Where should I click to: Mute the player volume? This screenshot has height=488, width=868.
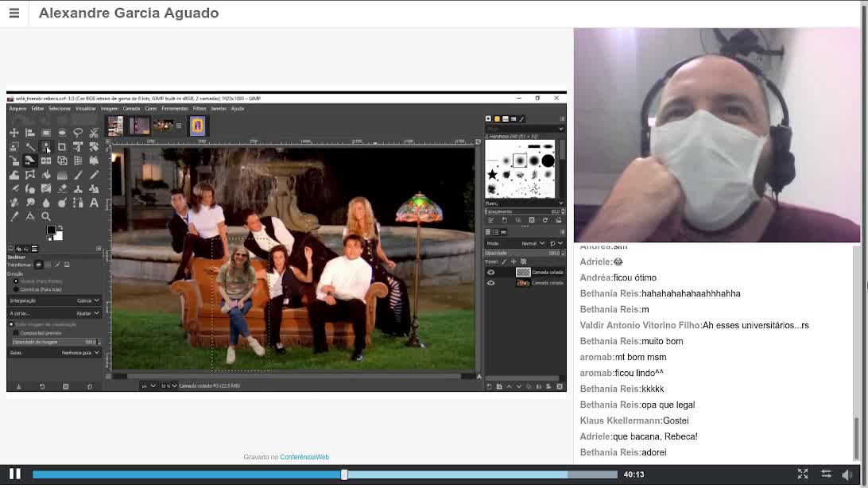tap(847, 474)
